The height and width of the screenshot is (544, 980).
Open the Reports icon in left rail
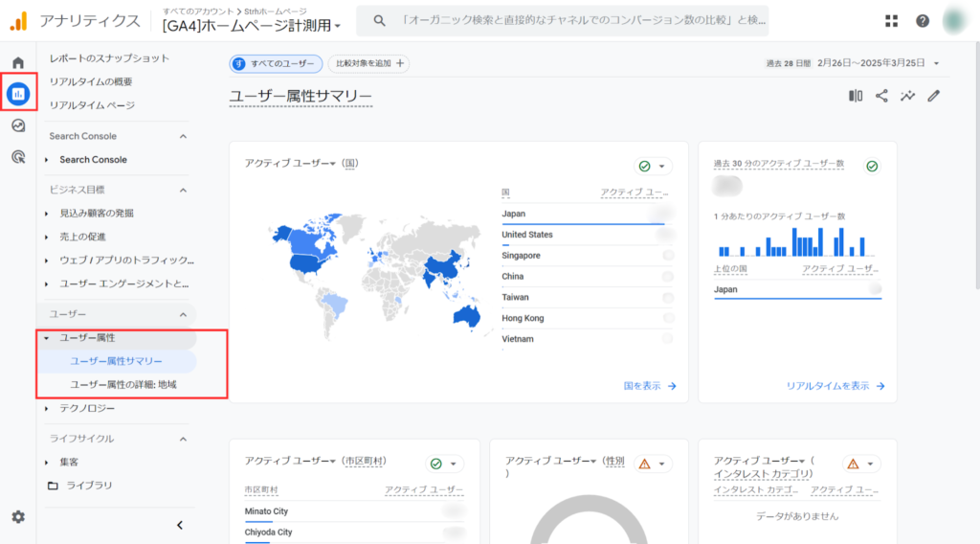18,94
